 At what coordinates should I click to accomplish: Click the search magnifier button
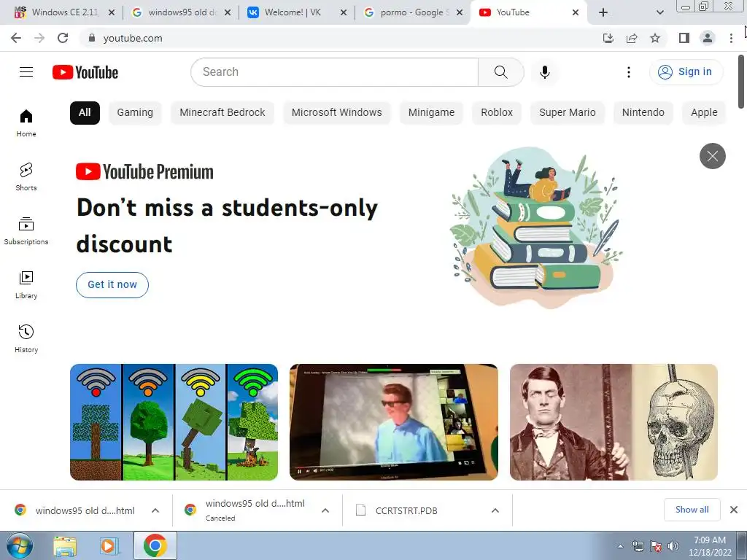[500, 72]
